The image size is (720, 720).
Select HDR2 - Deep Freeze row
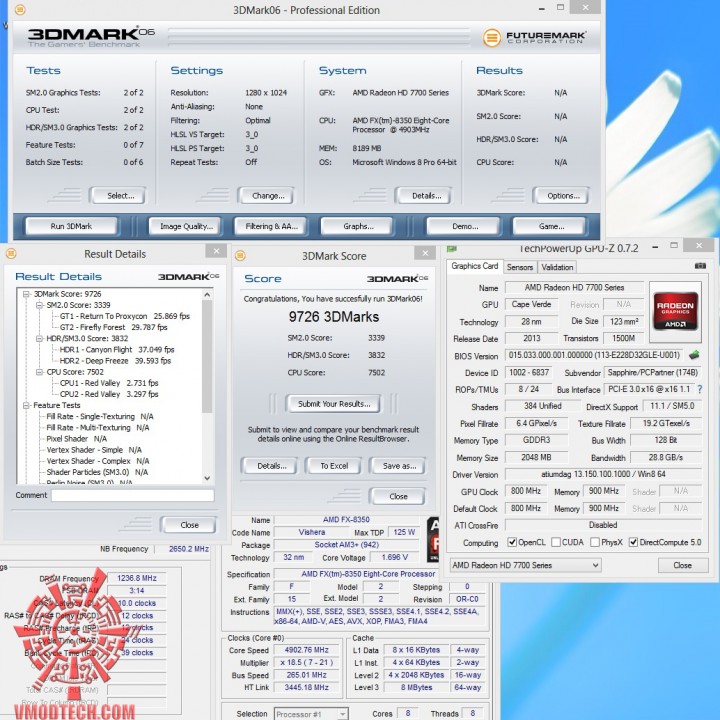pos(115,361)
